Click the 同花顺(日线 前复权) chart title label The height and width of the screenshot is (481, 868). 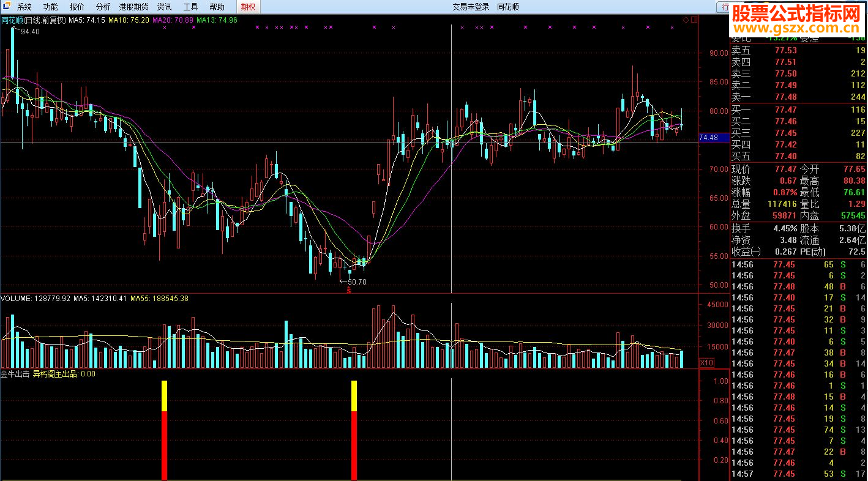coord(33,20)
